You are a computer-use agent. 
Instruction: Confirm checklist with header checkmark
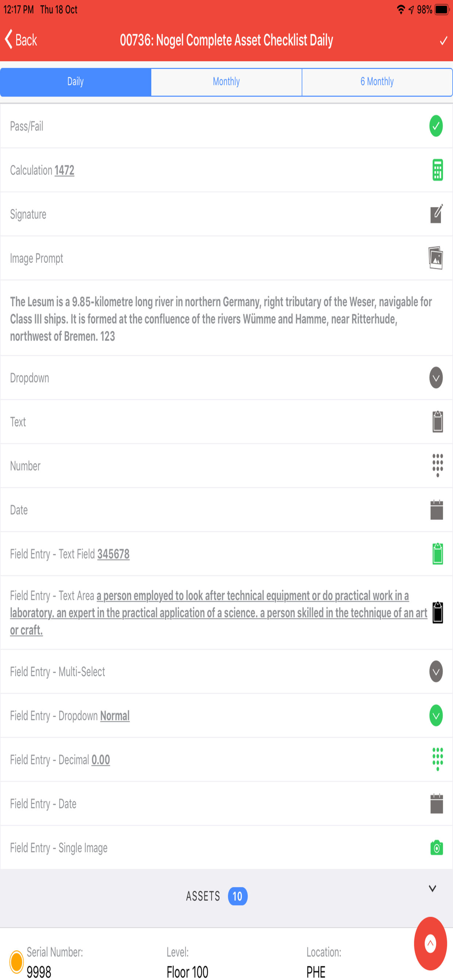pyautogui.click(x=443, y=41)
